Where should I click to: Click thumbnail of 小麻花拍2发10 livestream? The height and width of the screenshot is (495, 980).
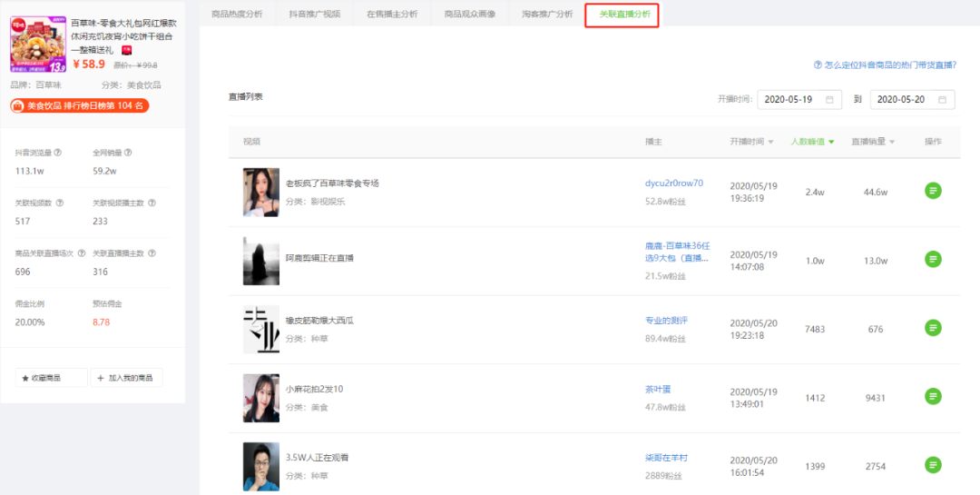click(261, 398)
